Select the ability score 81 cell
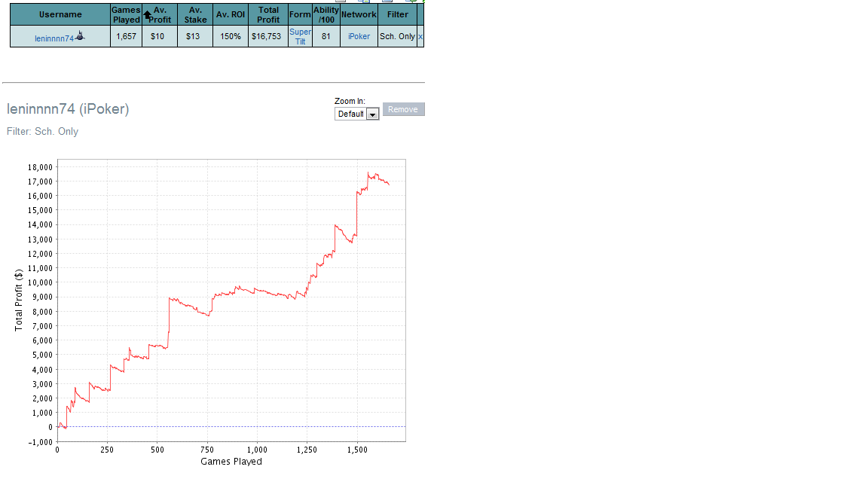 tap(326, 36)
